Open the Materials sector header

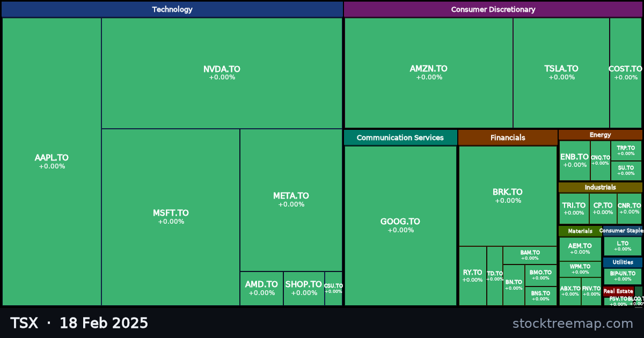580,231
